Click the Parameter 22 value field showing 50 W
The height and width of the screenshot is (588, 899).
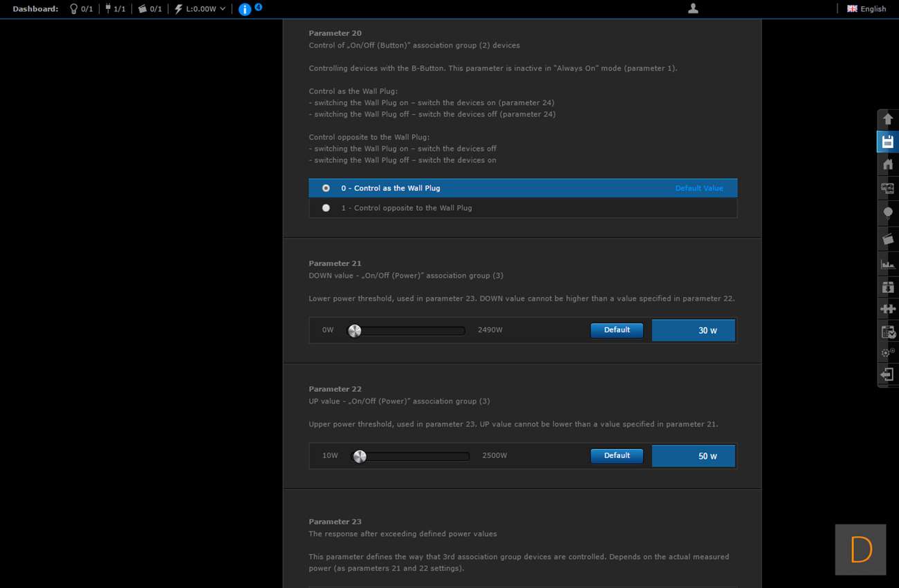(693, 456)
